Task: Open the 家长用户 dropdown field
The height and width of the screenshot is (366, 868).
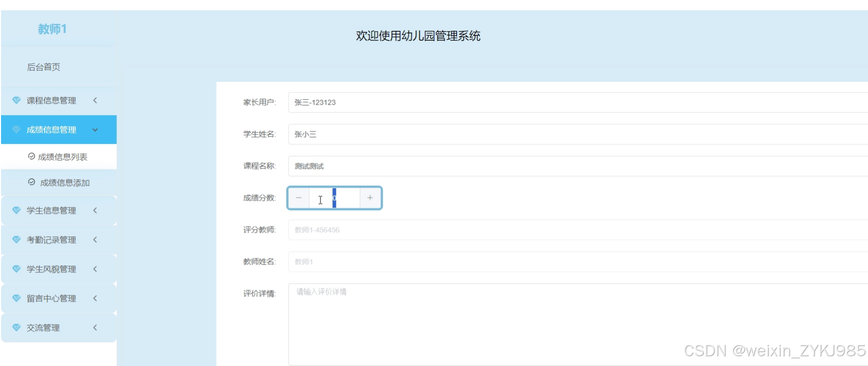Action: (578, 102)
